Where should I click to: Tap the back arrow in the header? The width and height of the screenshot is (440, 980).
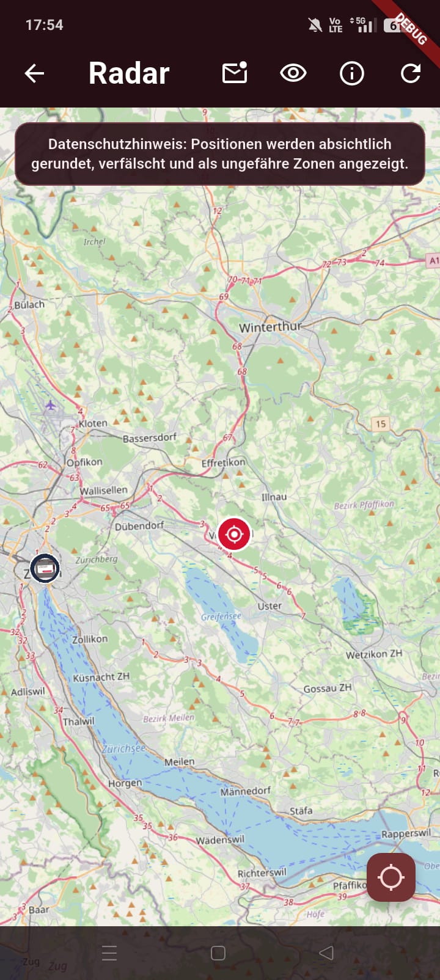pos(34,73)
